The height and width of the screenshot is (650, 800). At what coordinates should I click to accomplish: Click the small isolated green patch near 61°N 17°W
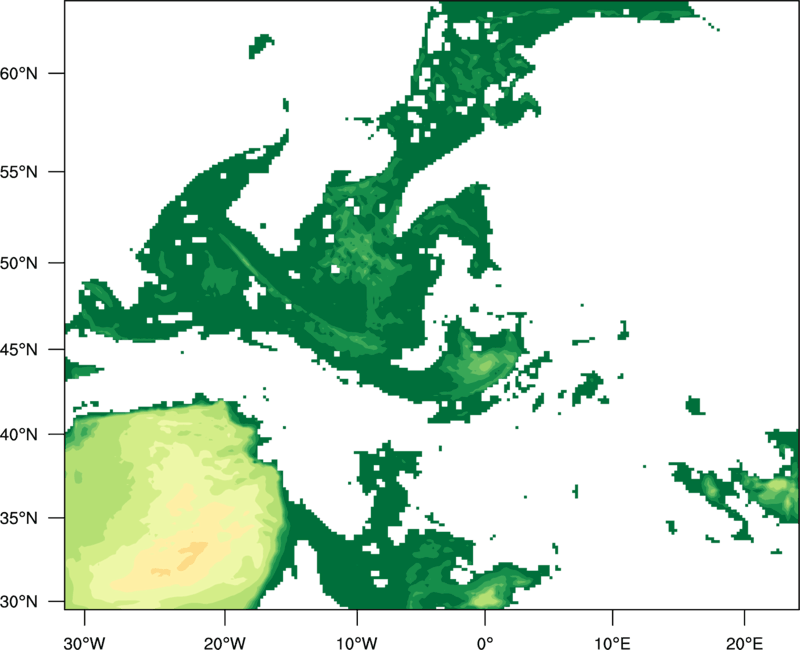click(x=262, y=43)
